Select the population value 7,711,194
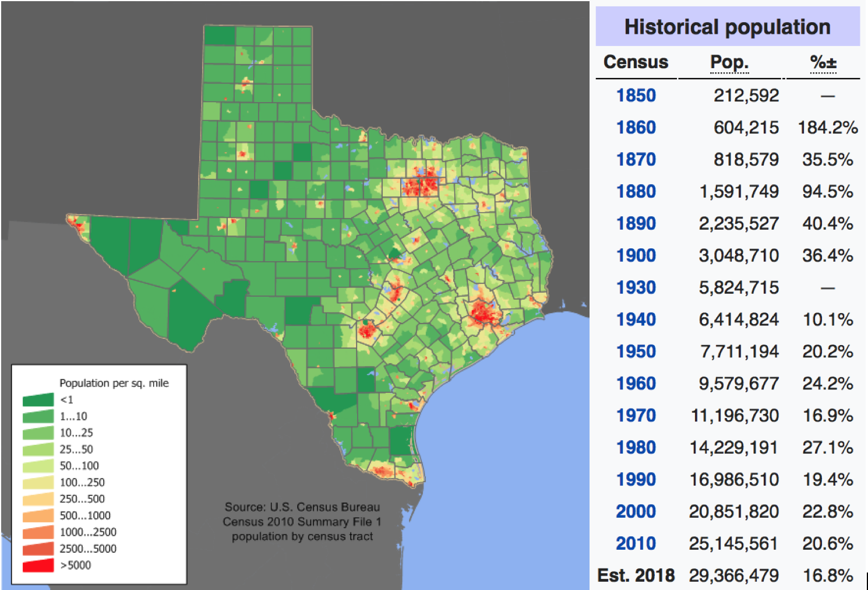The image size is (868, 590). coord(739,352)
